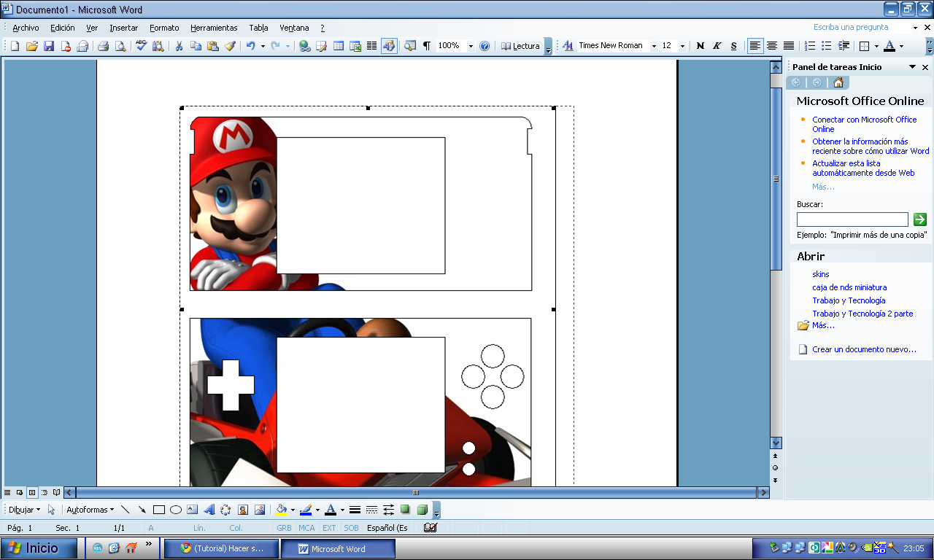
Task: Paste from clipboard
Action: pos(212,46)
